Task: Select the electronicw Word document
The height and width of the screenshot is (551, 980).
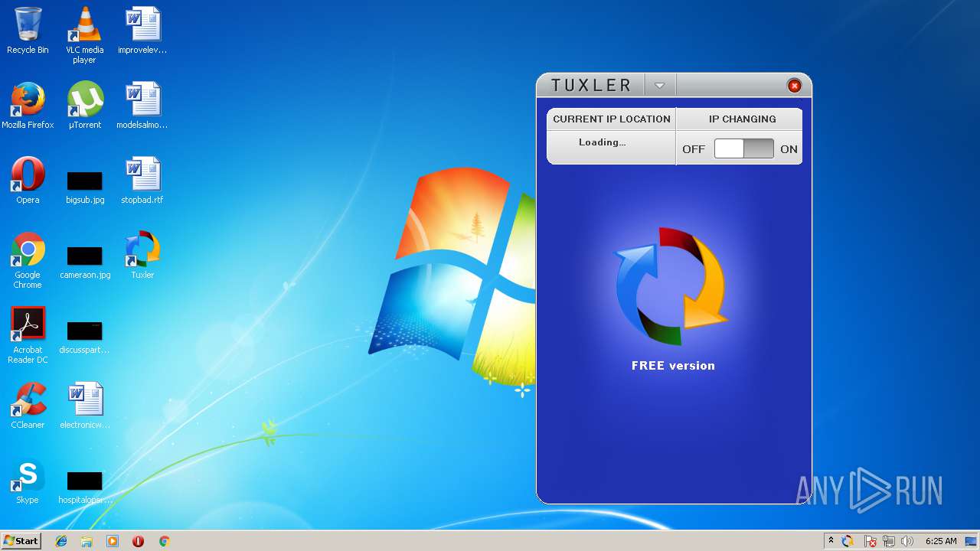Action: click(84, 406)
